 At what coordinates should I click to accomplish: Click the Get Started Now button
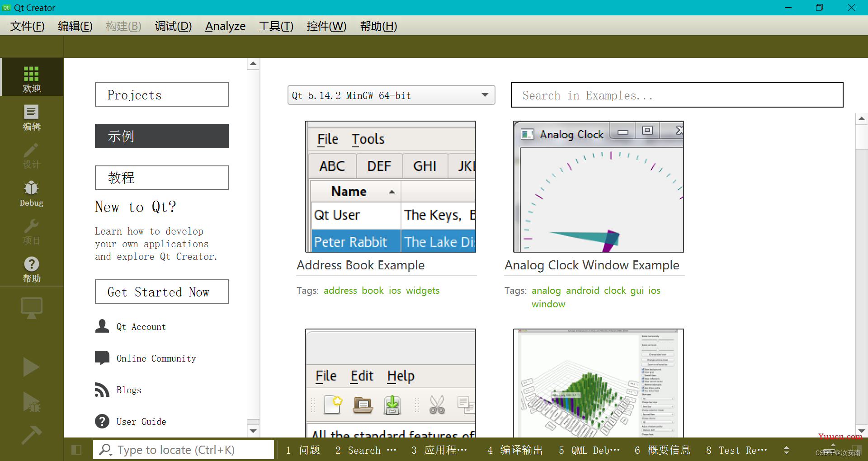coord(162,292)
